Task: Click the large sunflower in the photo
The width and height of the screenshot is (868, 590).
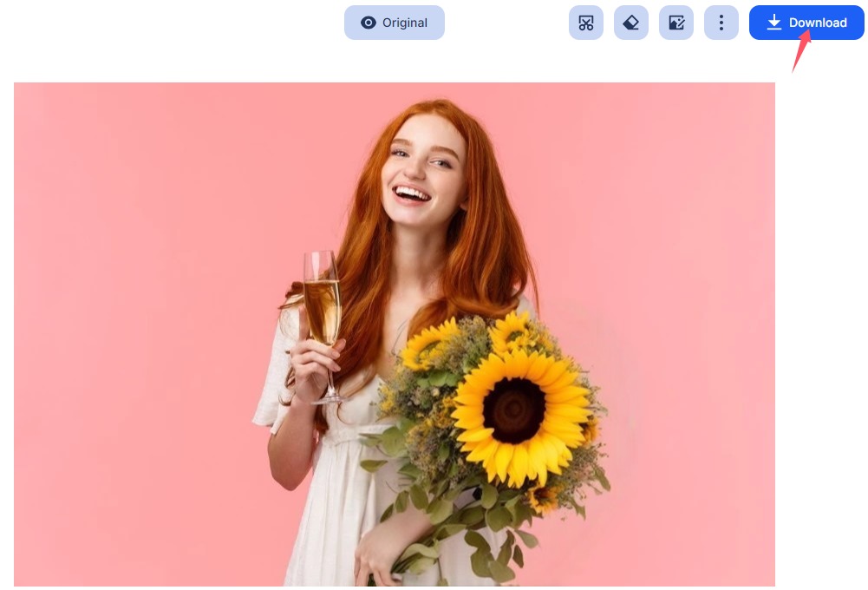Action: (x=519, y=408)
